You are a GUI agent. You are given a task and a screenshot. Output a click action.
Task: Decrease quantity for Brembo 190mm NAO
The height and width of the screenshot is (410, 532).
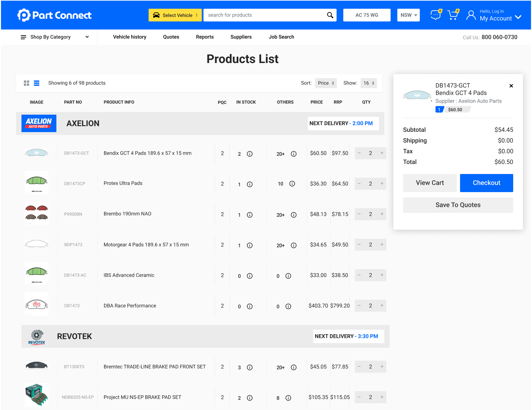tap(359, 214)
